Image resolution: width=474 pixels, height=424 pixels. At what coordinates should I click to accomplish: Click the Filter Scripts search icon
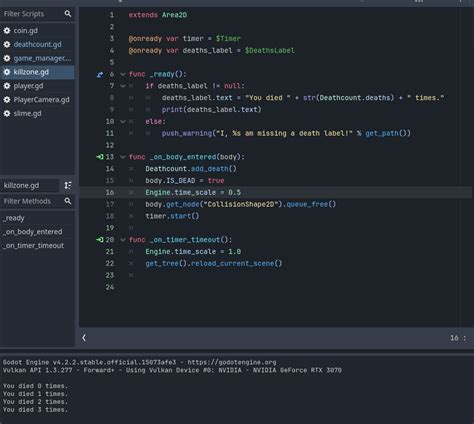[68, 14]
